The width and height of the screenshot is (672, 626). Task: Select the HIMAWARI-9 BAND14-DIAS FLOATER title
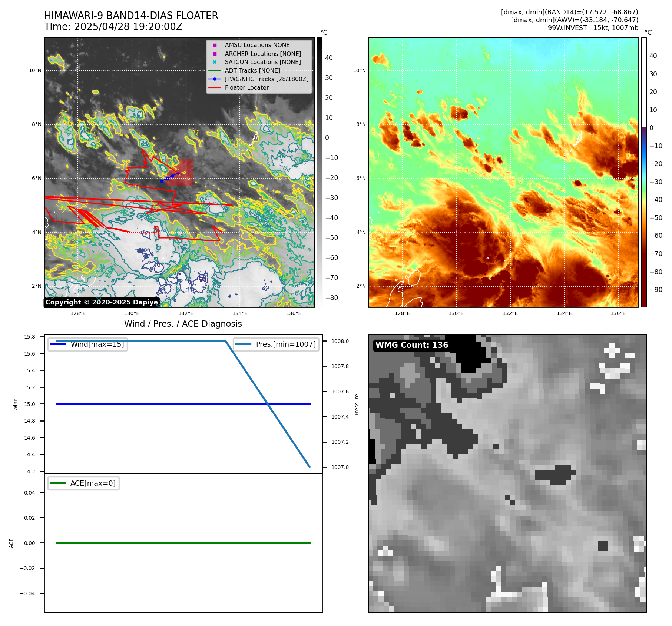click(131, 16)
